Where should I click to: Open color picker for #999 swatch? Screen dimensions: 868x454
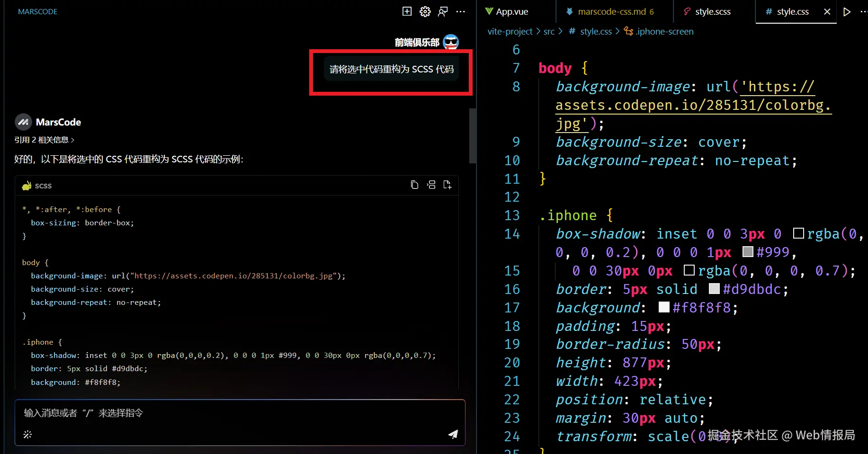pyautogui.click(x=748, y=252)
